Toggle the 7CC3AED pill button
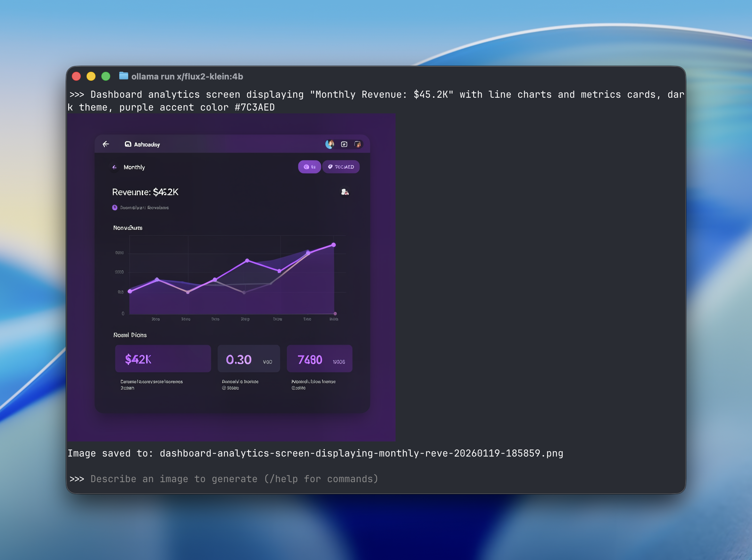Viewport: 752px width, 560px height. pyautogui.click(x=340, y=167)
